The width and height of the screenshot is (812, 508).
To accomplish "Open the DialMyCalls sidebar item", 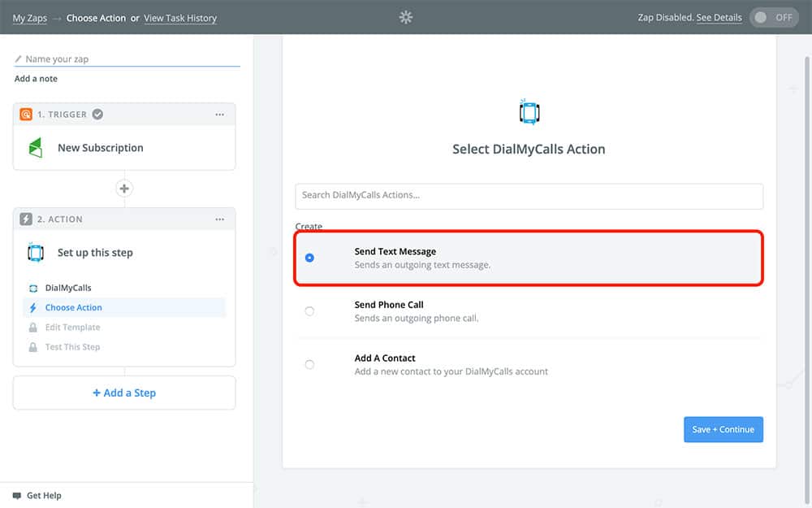I will [68, 288].
